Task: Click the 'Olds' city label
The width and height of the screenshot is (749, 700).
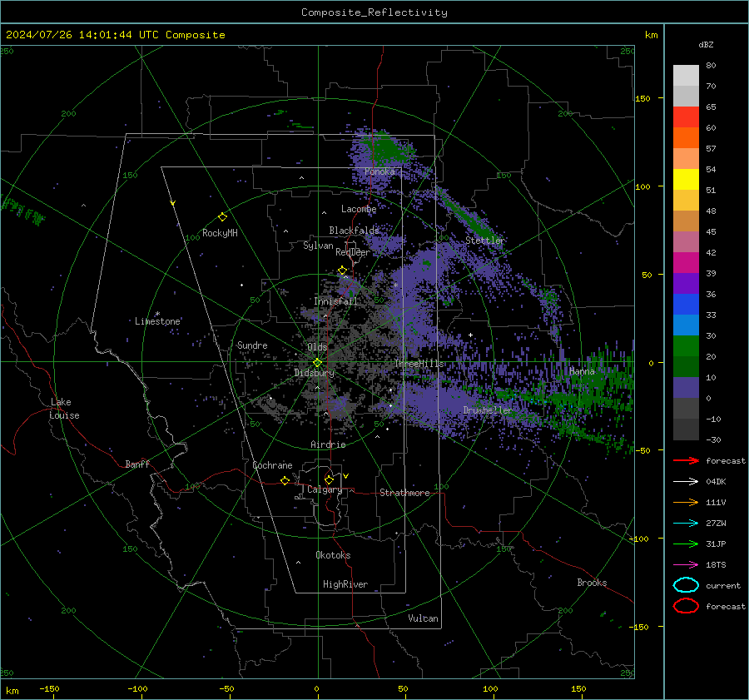Action: [x=317, y=347]
